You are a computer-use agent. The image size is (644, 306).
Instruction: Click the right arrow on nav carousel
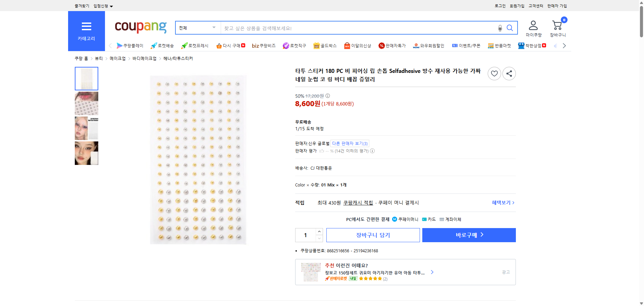click(x=565, y=45)
